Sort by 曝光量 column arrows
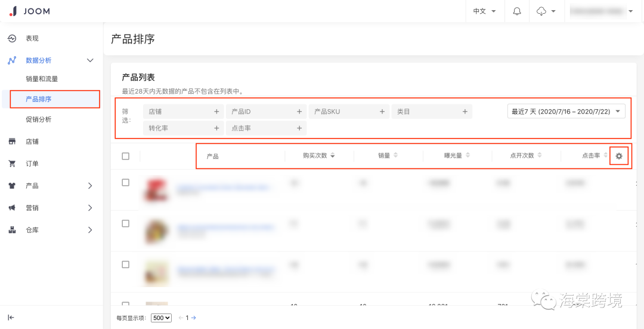The width and height of the screenshot is (644, 329). tap(468, 155)
